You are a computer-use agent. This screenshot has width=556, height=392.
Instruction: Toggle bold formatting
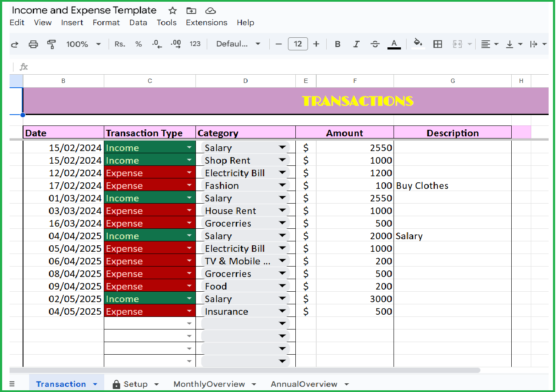coord(338,44)
